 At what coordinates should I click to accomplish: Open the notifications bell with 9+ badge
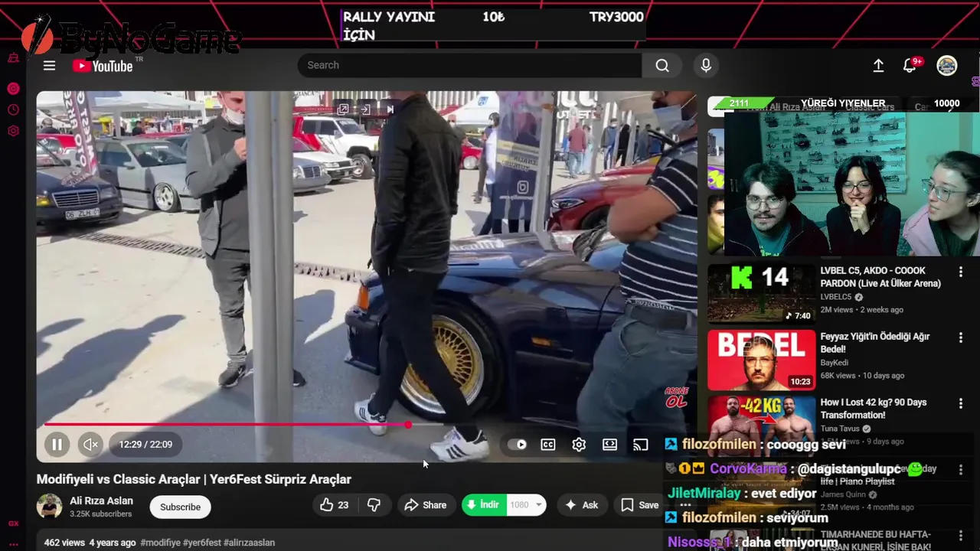[910, 66]
